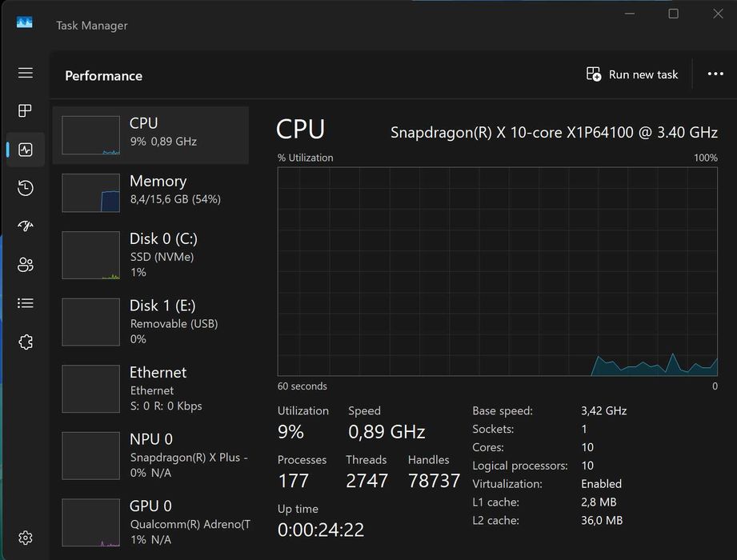Open Task Manager settings gear
737x560 pixels.
(x=26, y=538)
